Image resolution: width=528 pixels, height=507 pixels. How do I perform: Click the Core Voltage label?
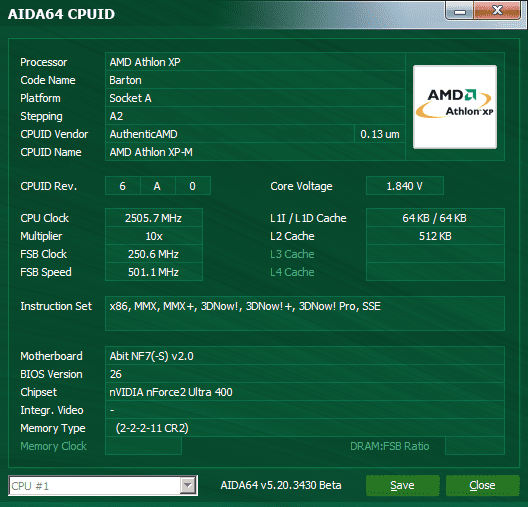pyautogui.click(x=301, y=186)
